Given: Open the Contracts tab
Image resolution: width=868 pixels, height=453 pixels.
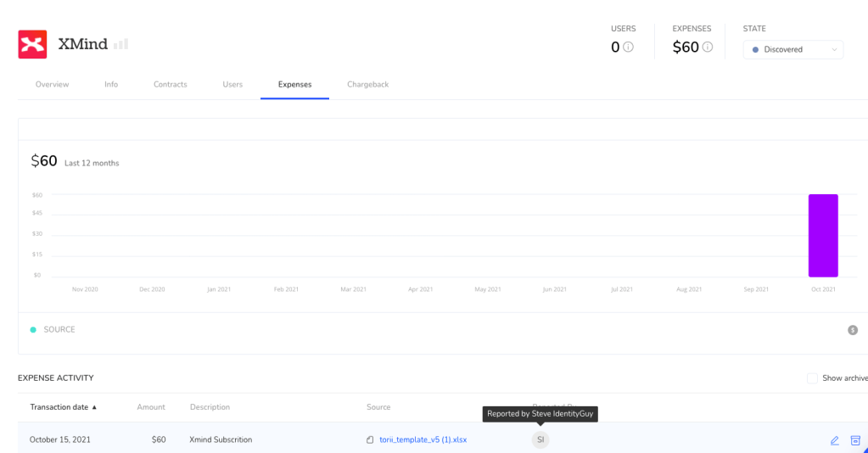Looking at the screenshot, I should pos(170,85).
